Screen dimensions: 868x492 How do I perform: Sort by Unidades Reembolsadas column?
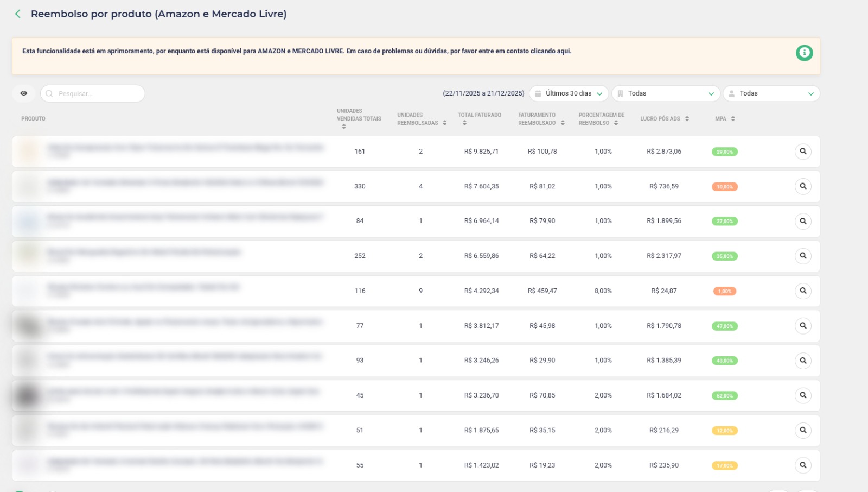pos(445,123)
